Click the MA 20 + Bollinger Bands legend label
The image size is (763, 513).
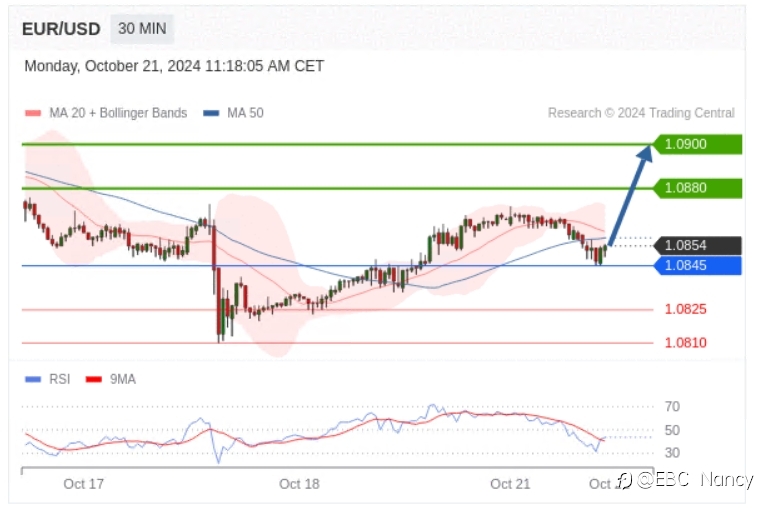point(118,113)
